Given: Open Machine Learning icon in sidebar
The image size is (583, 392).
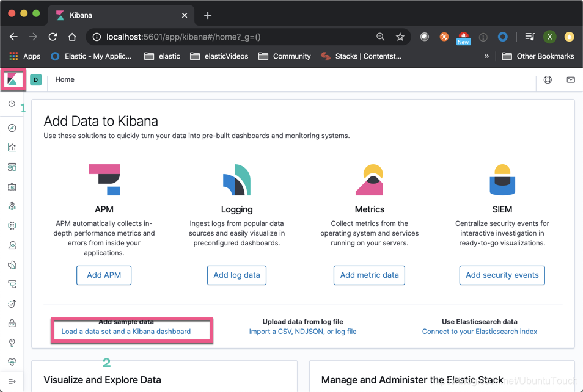Looking at the screenshot, I should [12, 225].
